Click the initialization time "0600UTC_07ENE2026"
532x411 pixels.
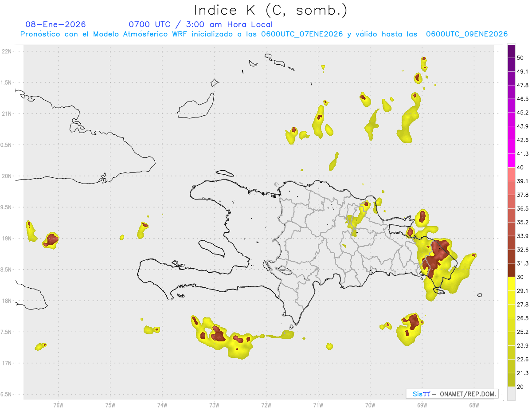coord(302,34)
